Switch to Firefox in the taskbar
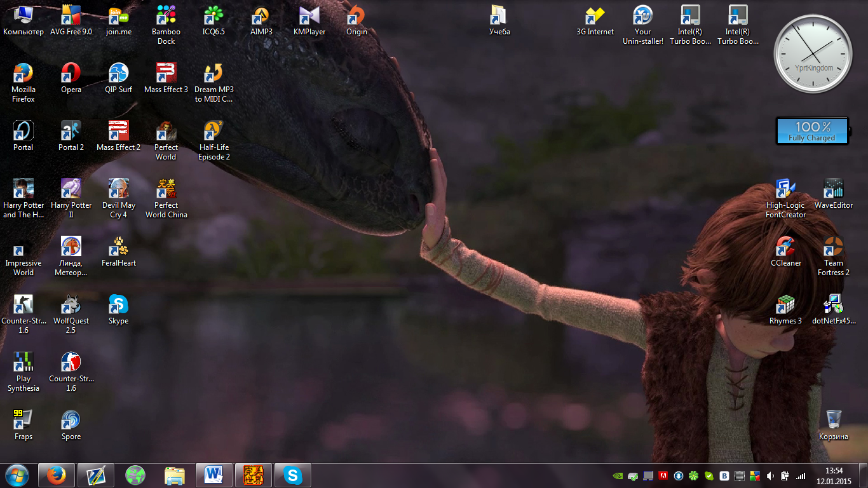The width and height of the screenshot is (868, 488). click(x=57, y=475)
